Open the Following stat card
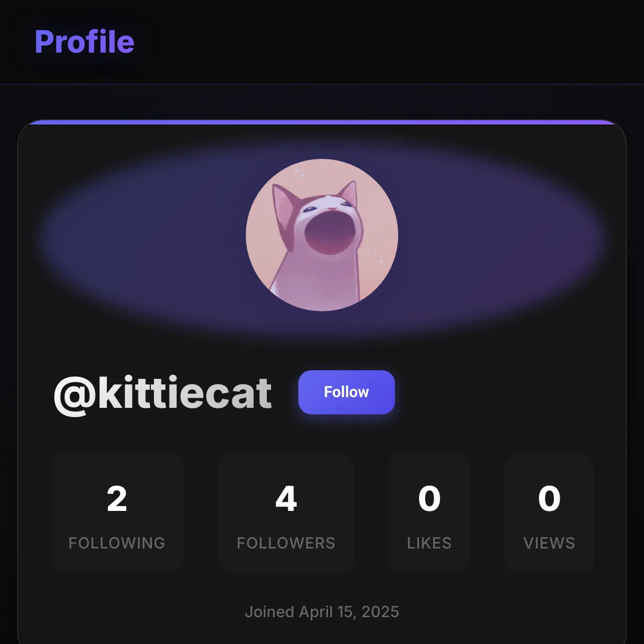The height and width of the screenshot is (644, 644). [x=117, y=513]
